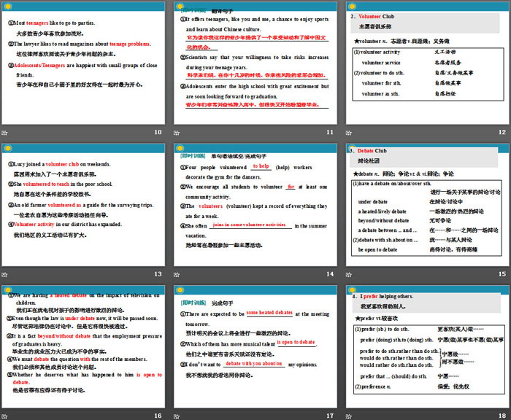Select the teenagers example sentences slide thumbnail
This screenshot has height=420, width=511.
tap(83, 62)
